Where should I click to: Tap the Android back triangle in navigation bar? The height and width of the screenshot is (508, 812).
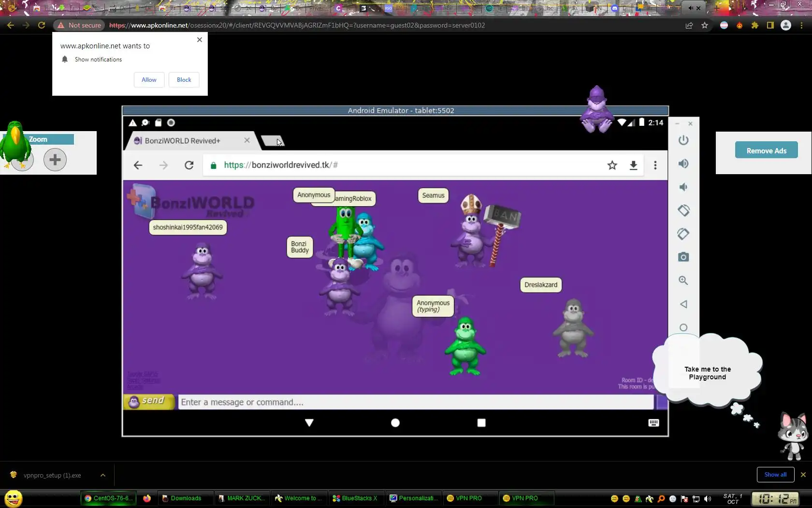click(x=309, y=422)
